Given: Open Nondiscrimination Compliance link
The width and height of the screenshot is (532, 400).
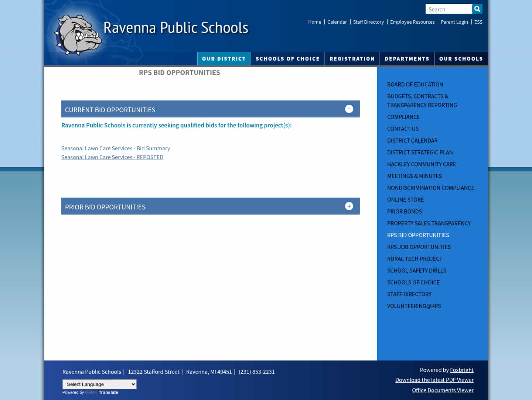Looking at the screenshot, I should [x=430, y=188].
